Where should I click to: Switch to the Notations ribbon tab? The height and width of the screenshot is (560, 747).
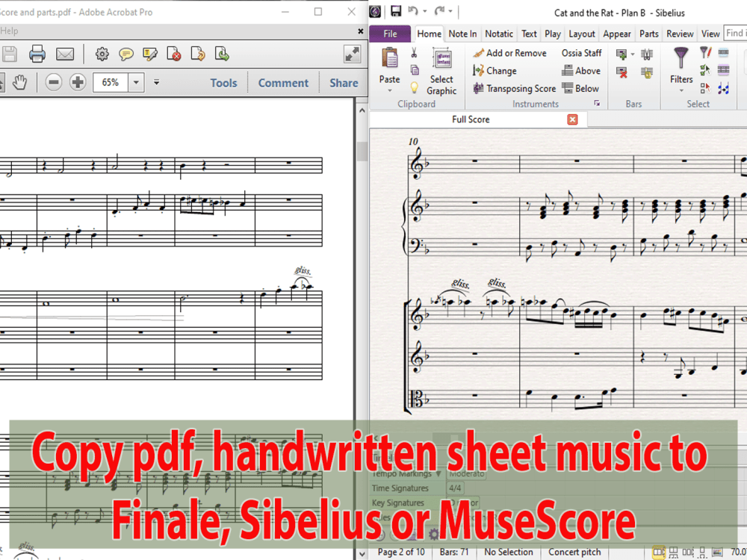coord(499,34)
